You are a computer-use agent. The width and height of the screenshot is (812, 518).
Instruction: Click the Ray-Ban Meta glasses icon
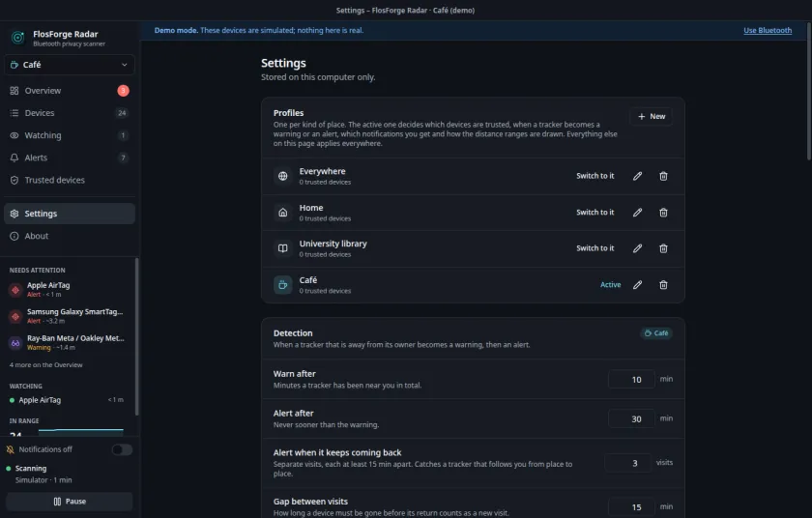(x=15, y=342)
